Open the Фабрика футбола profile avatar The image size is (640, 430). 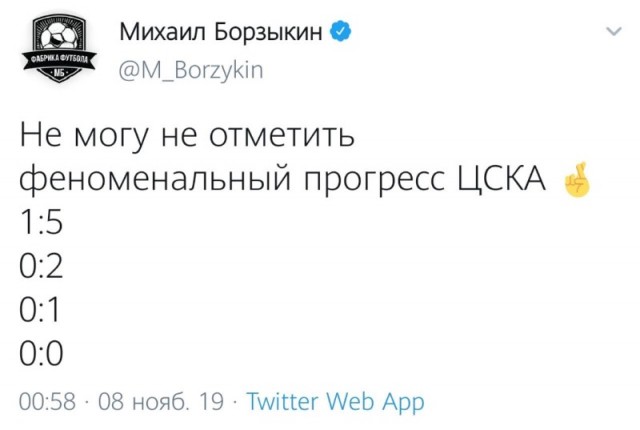59,49
